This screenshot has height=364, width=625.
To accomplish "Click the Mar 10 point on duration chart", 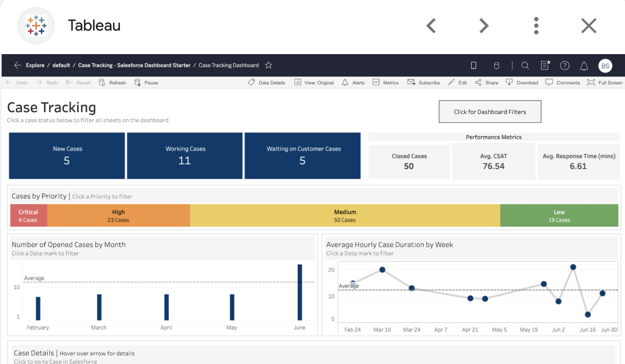I will tap(382, 269).
